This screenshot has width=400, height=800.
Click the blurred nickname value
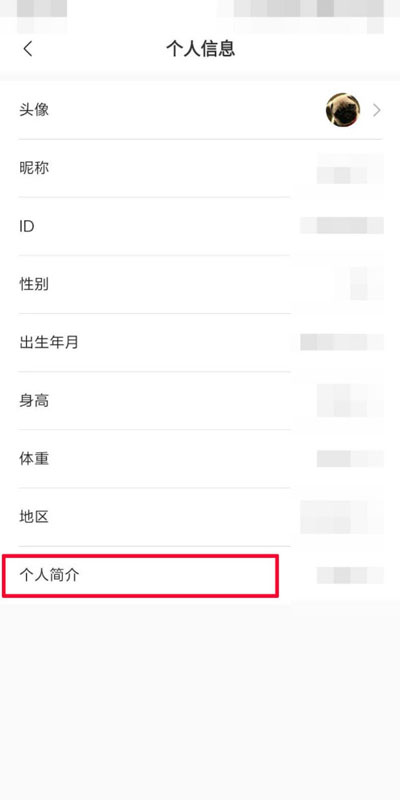[350, 168]
